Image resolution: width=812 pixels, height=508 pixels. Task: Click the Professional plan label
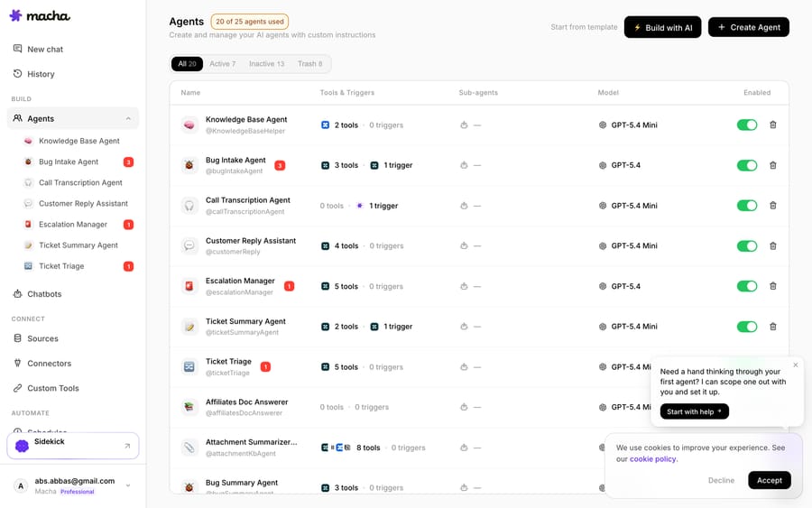pyautogui.click(x=78, y=492)
